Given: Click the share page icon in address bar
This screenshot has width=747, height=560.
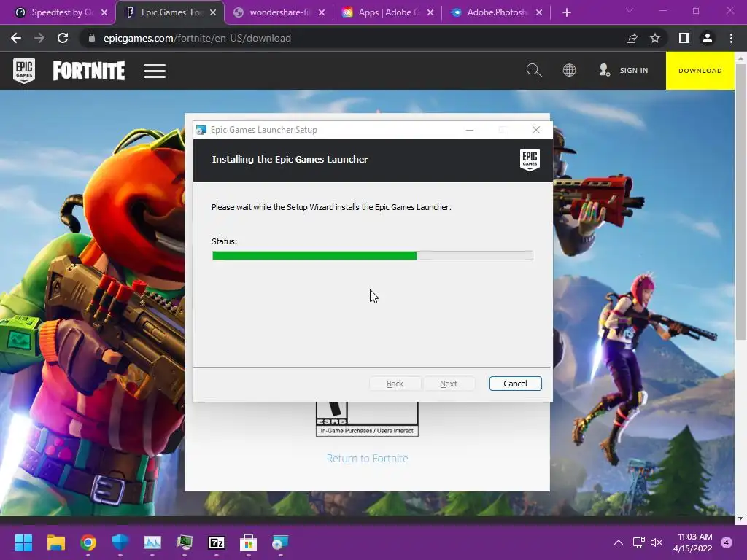Looking at the screenshot, I should click(632, 38).
